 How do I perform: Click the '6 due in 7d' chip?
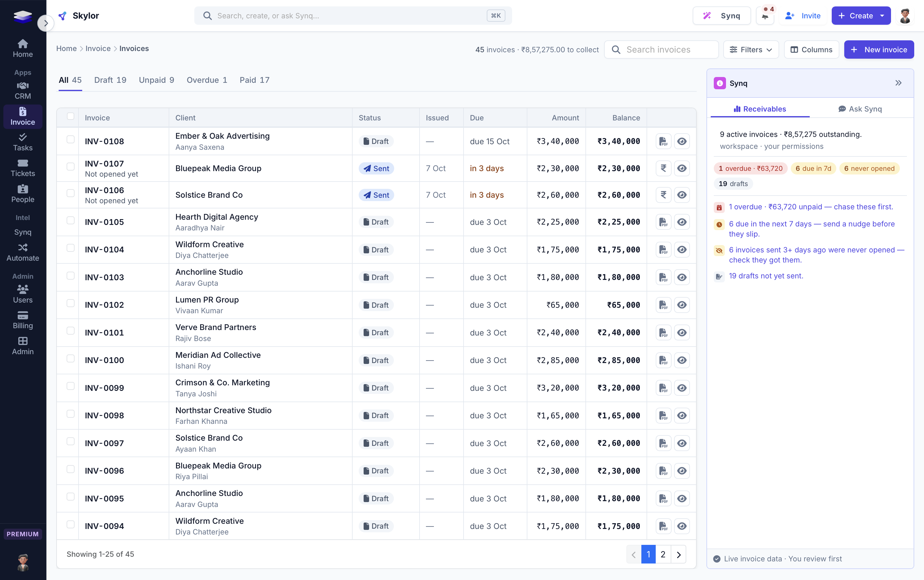(x=813, y=168)
